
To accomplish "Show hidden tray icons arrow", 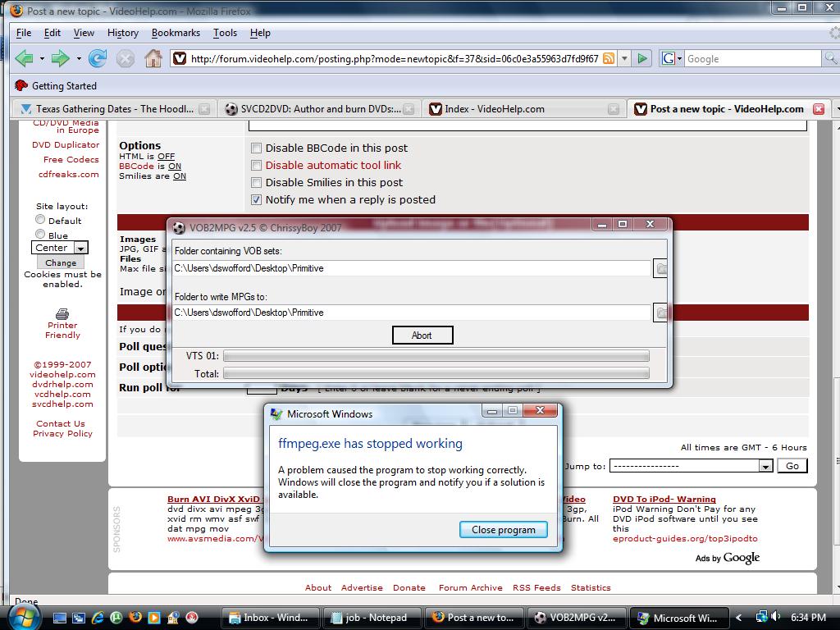I will [739, 617].
